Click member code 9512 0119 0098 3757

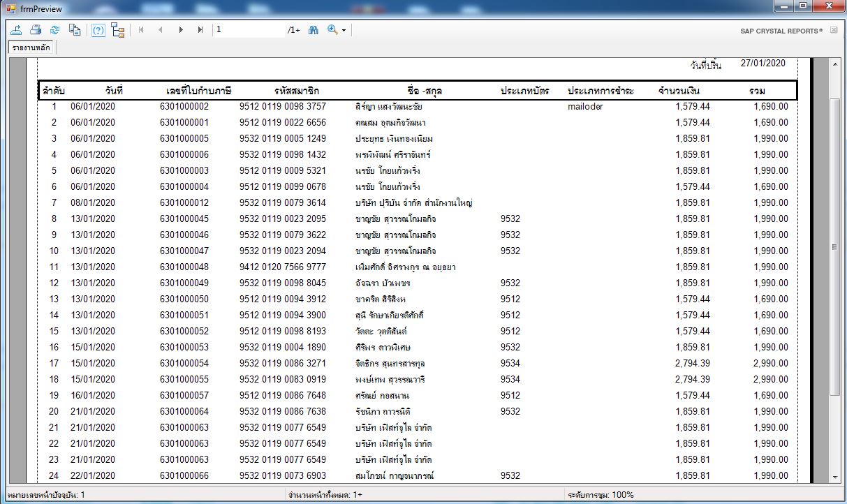283,107
